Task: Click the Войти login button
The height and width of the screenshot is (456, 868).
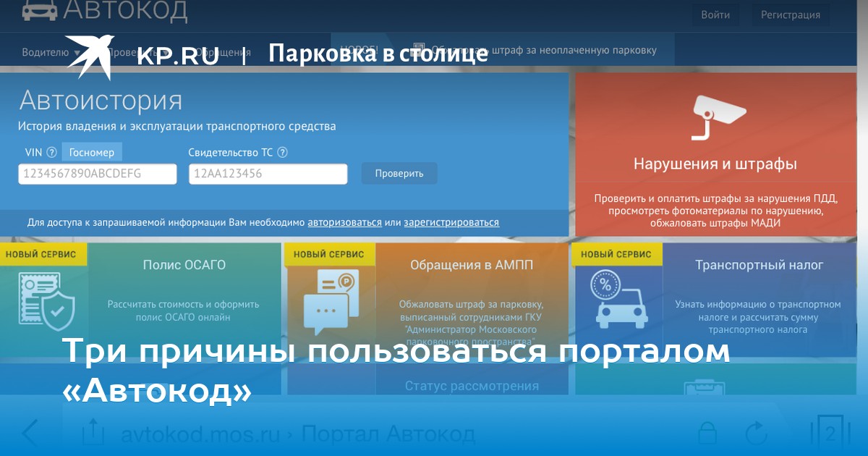Action: pos(715,14)
